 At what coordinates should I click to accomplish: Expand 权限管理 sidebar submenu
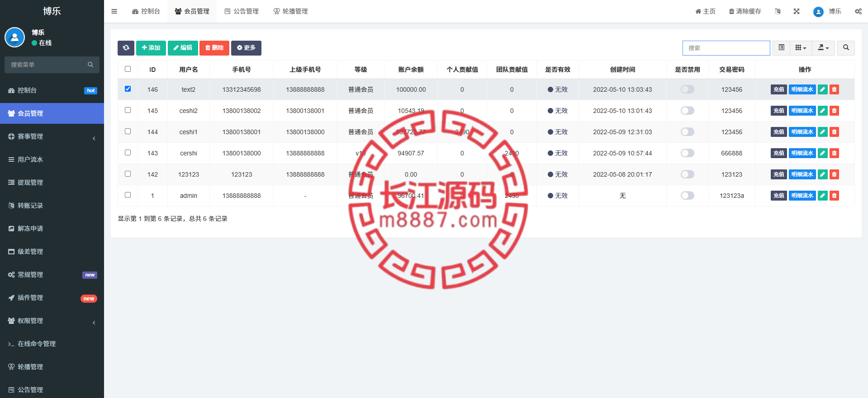pyautogui.click(x=52, y=321)
